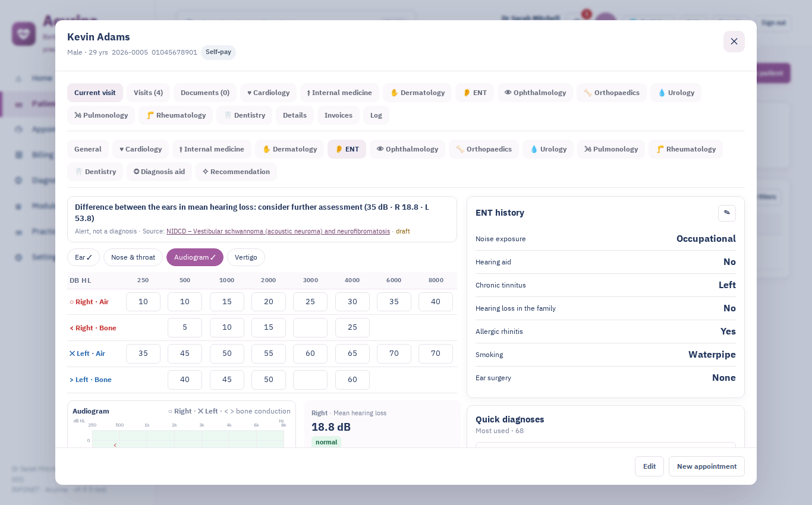Click the 18.8 dB mean hearing loss

[331, 427]
